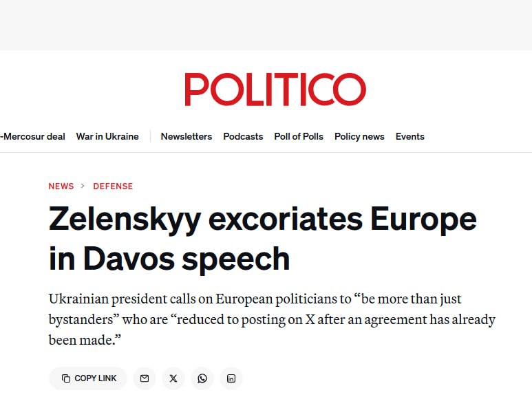Share the article on LinkedIn
532x397 pixels.
point(231,378)
